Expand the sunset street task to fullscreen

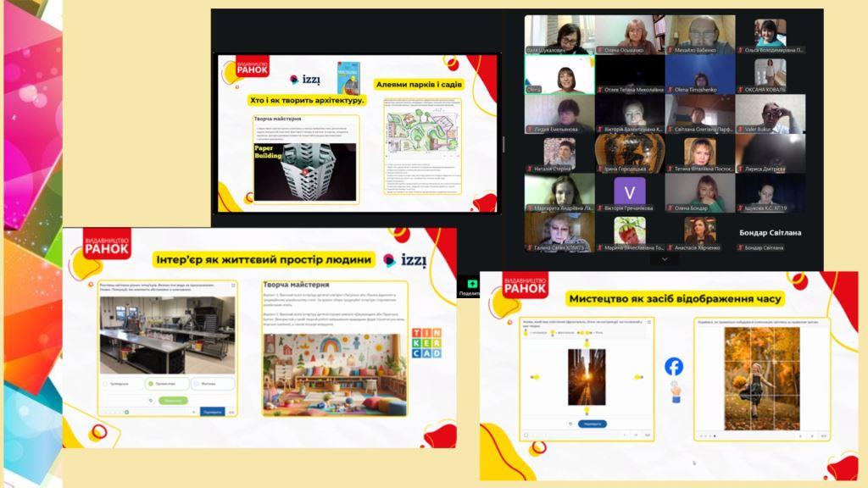click(648, 323)
